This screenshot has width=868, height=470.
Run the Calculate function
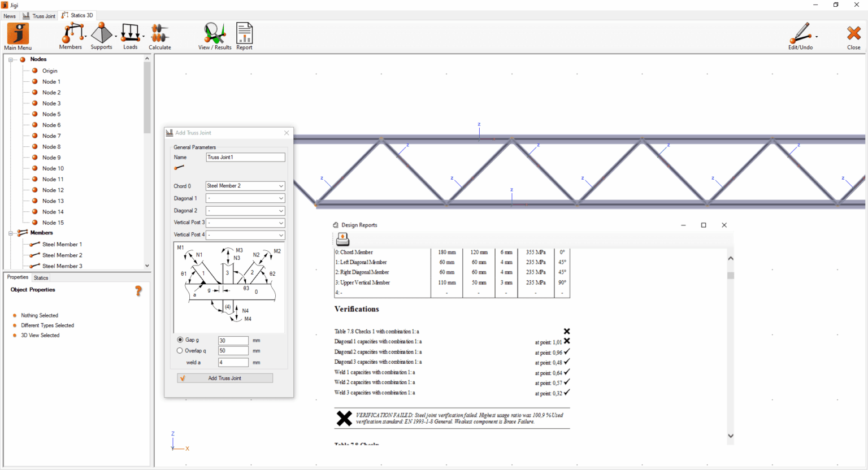159,35
